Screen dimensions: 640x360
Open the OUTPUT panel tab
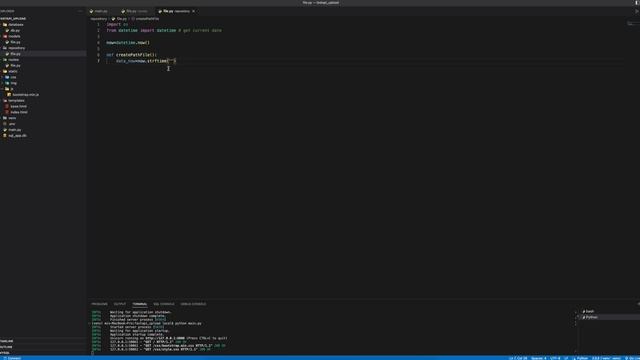[120, 304]
